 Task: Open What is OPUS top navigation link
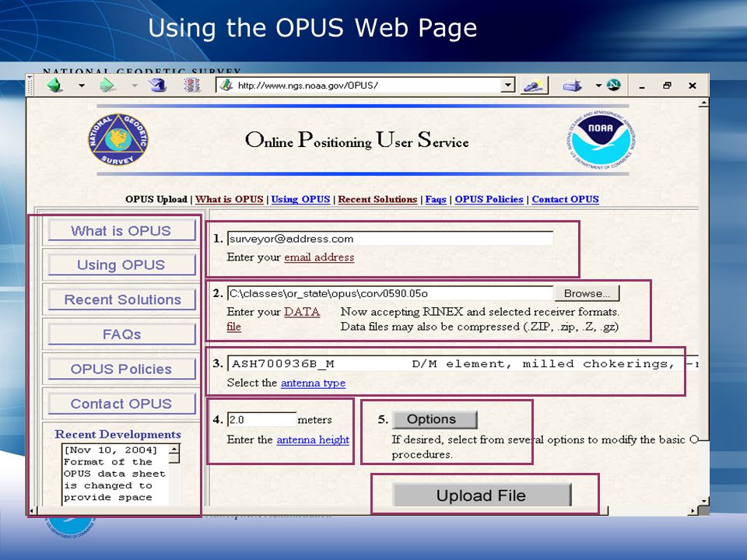[x=229, y=200]
